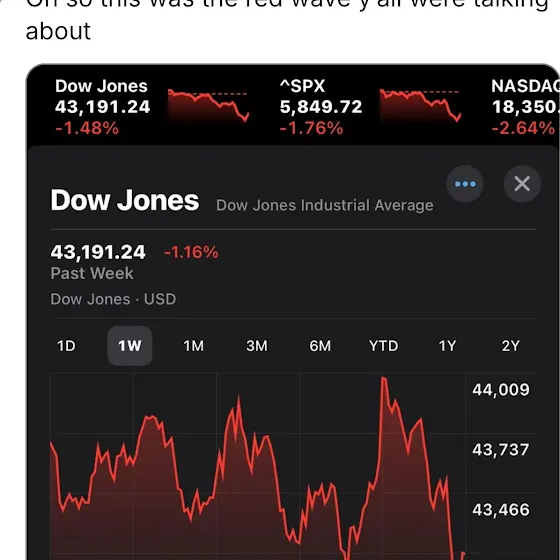The image size is (560, 560).
Task: Close the Dow Jones detail panel
Action: pyautogui.click(x=522, y=184)
